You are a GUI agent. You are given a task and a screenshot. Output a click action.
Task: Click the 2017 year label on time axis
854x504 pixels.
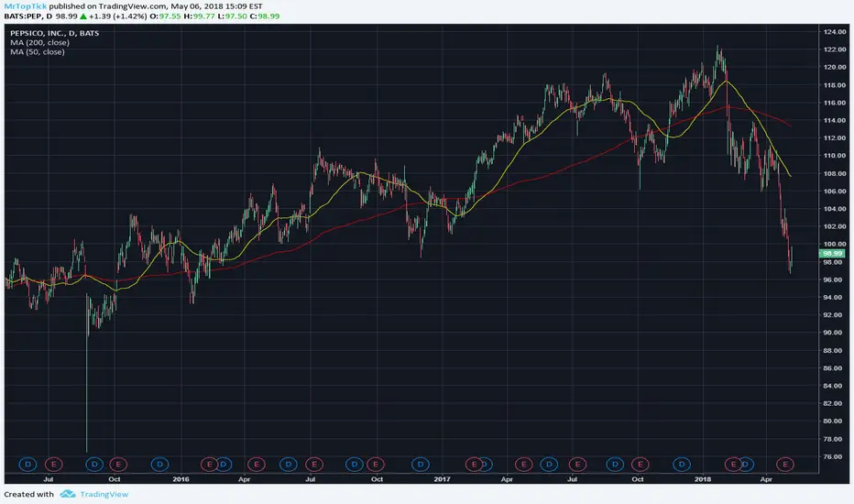coord(442,479)
